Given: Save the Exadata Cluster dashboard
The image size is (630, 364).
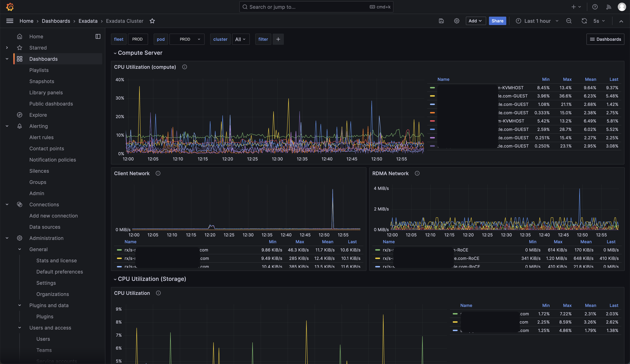Looking at the screenshot, I should [x=441, y=21].
